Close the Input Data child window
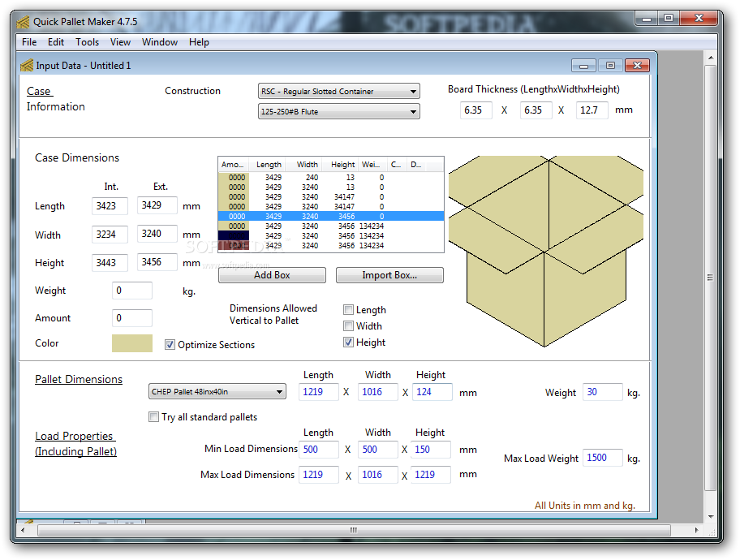 (637, 66)
